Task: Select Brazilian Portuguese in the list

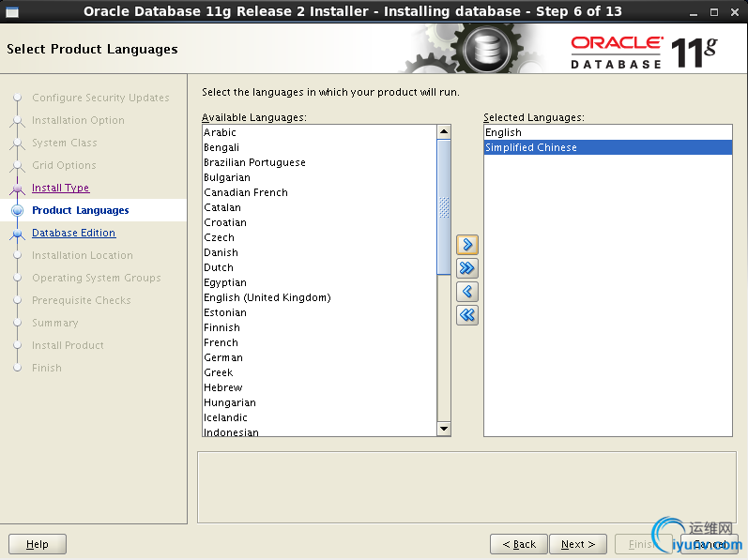Action: [x=319, y=162]
